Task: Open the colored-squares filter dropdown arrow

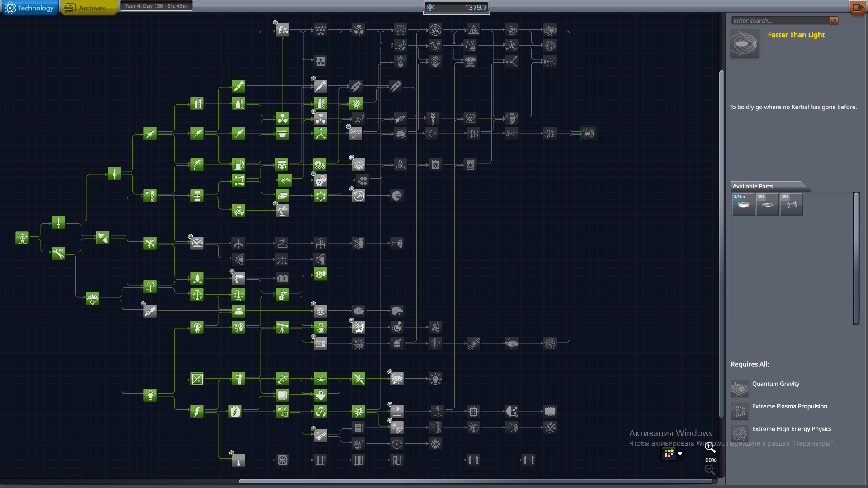Action: [680, 454]
